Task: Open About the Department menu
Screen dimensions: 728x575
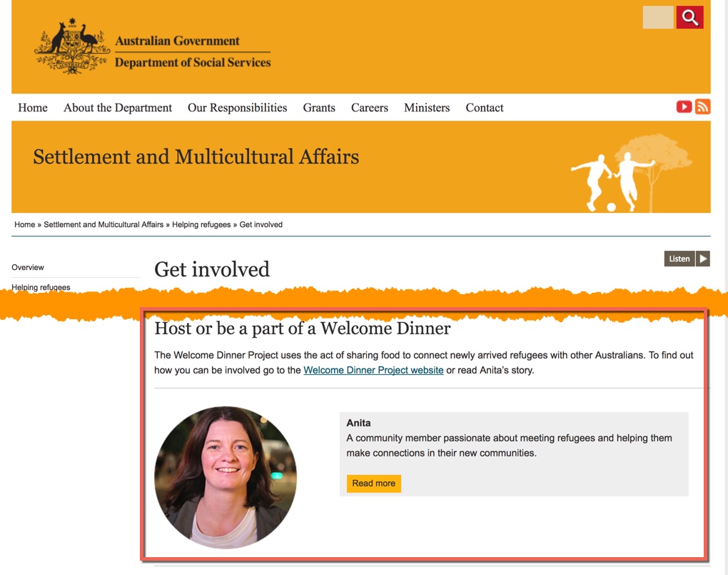Action: [118, 108]
